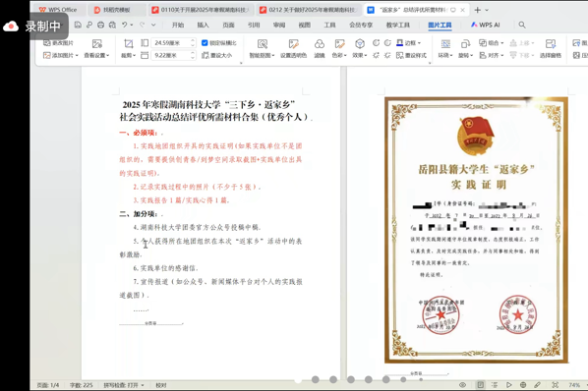The height and width of the screenshot is (391, 588).
Task: Click the WPS AI button
Action: [486, 25]
